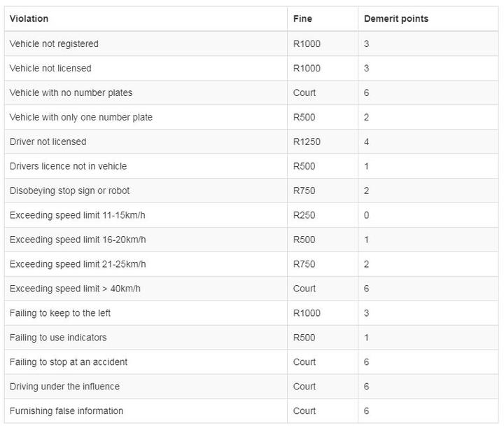
Task: Select 'Exceeding speed limit 16-20km/h' row
Action: click(x=77, y=240)
